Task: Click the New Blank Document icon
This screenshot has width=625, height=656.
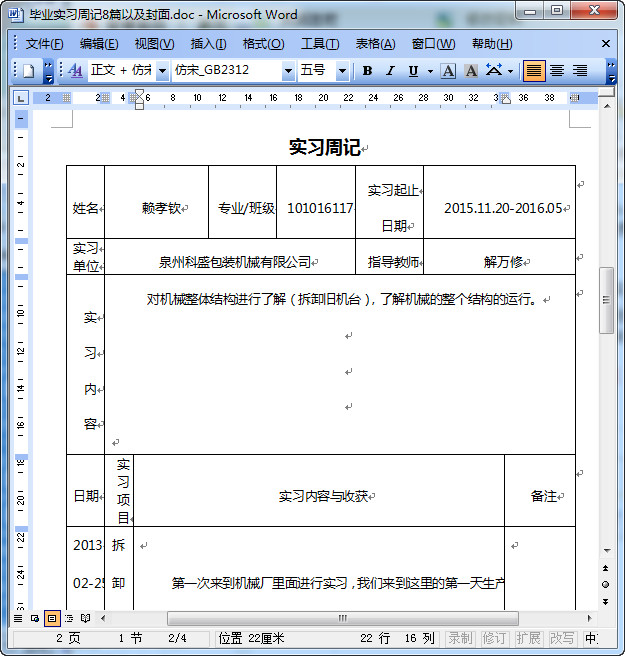Action: (28, 71)
